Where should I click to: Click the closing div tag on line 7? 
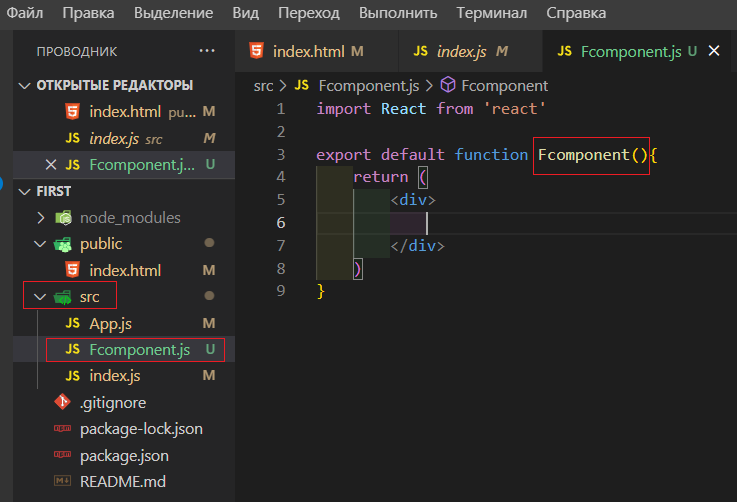[417, 246]
